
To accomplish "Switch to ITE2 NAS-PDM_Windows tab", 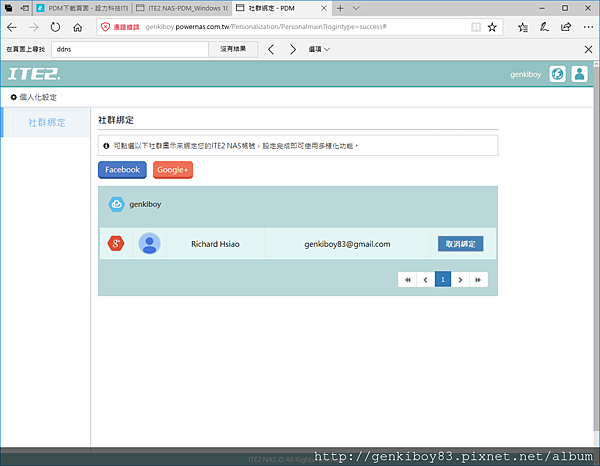I will pyautogui.click(x=182, y=8).
